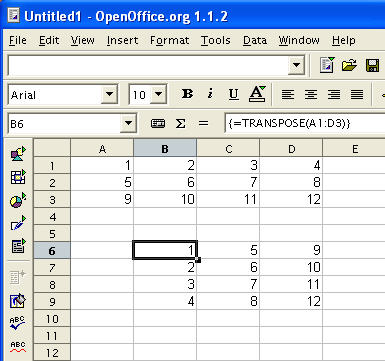The height and width of the screenshot is (361, 385).
Task: Click the New Document icon in toolbar
Action: 327,65
